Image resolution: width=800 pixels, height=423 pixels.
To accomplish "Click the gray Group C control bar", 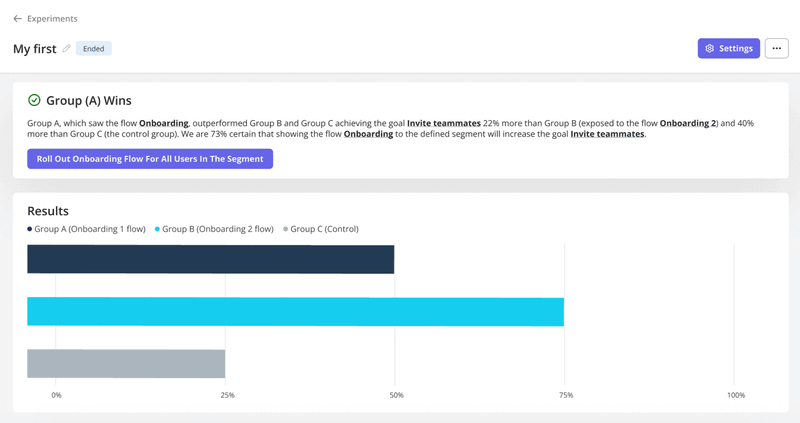I will [125, 363].
